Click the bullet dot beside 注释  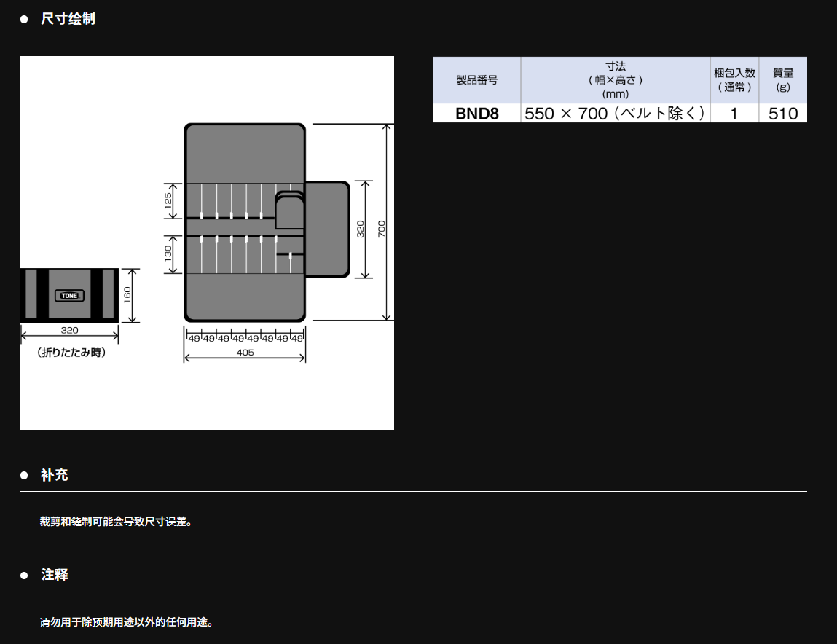pos(24,576)
